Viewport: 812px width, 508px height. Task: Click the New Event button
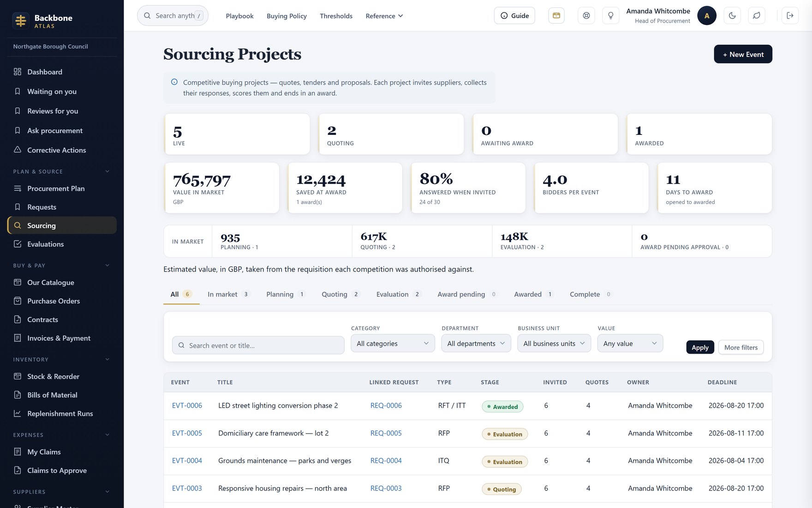pyautogui.click(x=743, y=54)
